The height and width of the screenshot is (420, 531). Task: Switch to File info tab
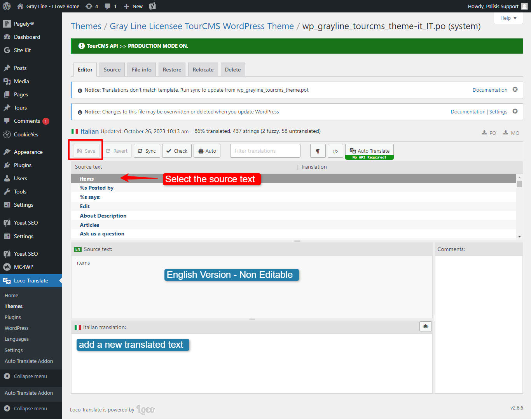(x=141, y=70)
